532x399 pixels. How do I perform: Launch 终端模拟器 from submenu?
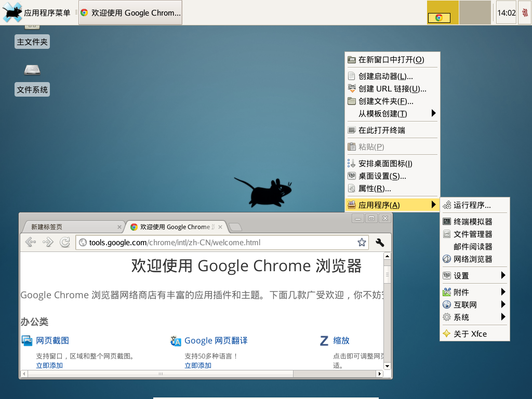pos(475,221)
